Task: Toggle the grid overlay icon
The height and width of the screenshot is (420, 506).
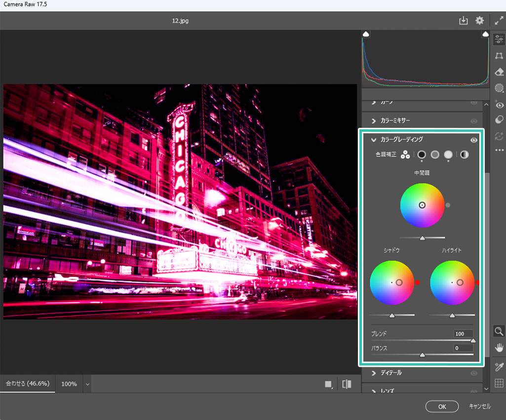Action: pos(499,382)
